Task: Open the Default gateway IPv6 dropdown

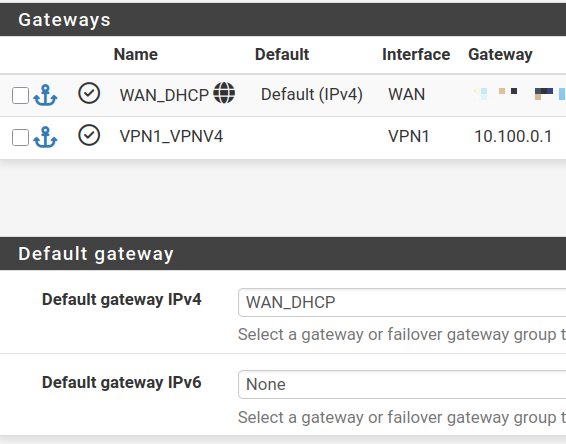Action: coord(402,385)
